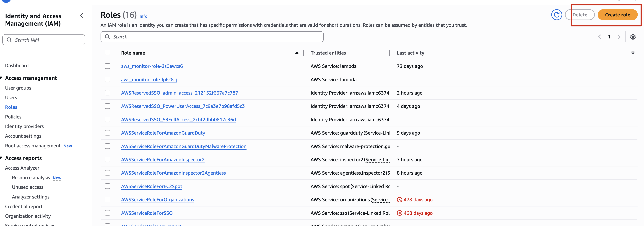Open AWSServiceRoleForEC2Spot role link
The height and width of the screenshot is (226, 644).
151,186
